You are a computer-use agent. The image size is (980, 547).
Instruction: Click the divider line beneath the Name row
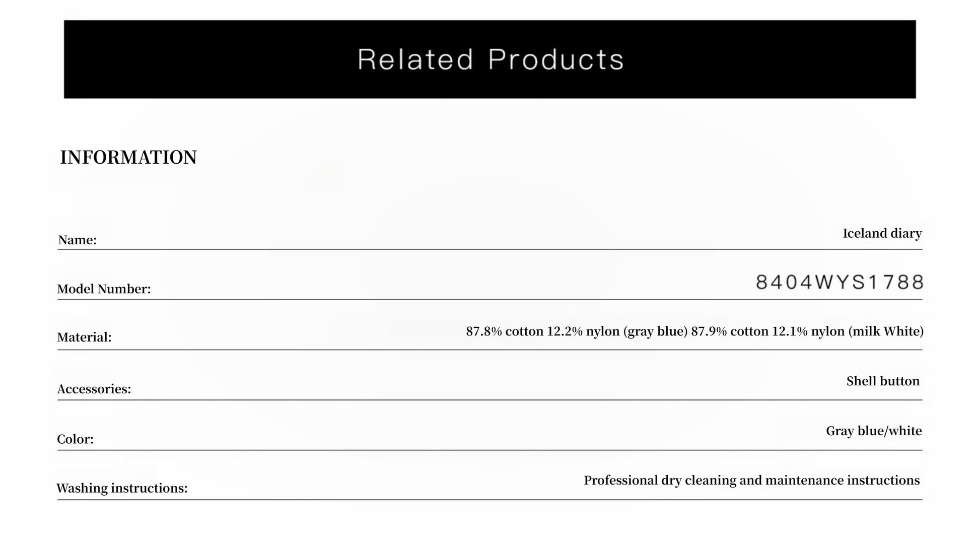(x=489, y=249)
